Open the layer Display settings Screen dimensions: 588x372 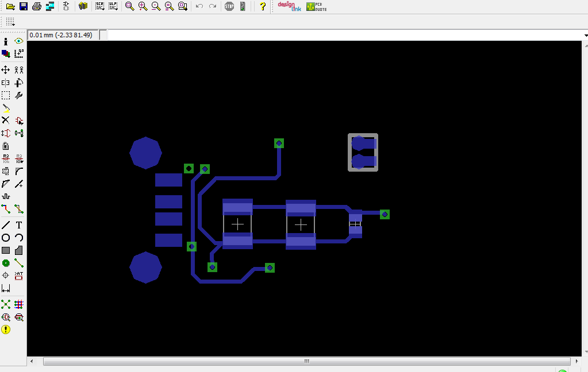6,54
